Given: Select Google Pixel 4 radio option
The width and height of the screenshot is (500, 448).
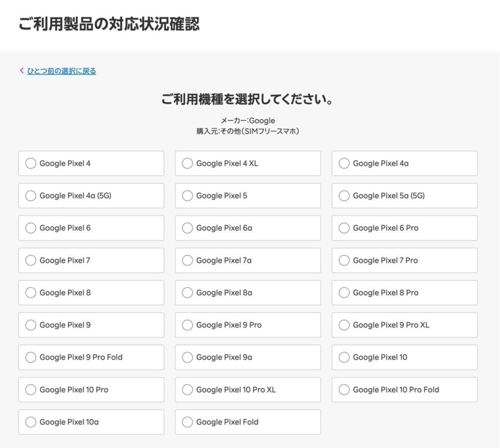Looking at the screenshot, I should click(x=91, y=163).
